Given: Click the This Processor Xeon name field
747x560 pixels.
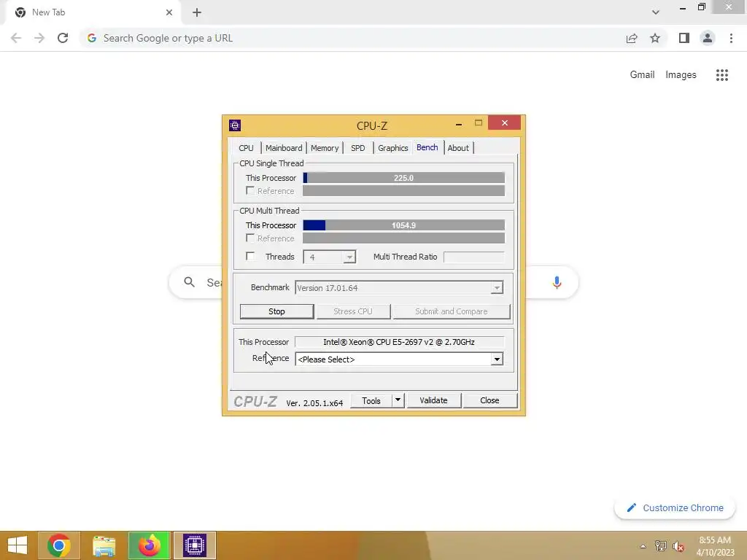Looking at the screenshot, I should tap(399, 342).
